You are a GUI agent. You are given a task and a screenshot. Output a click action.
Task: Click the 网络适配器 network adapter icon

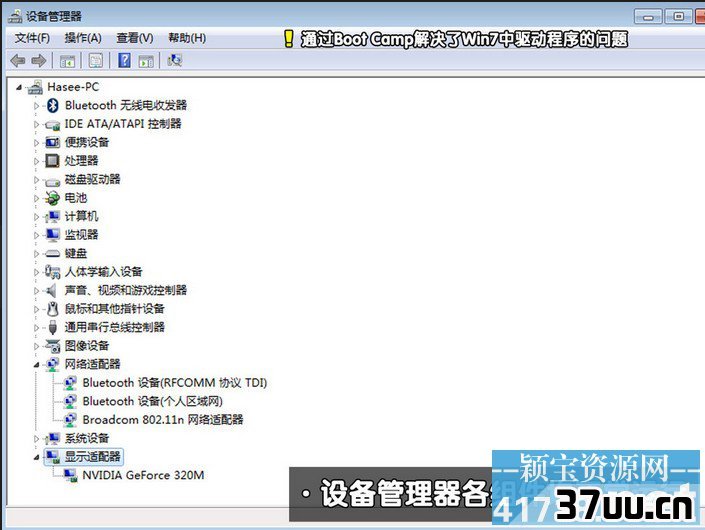[52, 364]
